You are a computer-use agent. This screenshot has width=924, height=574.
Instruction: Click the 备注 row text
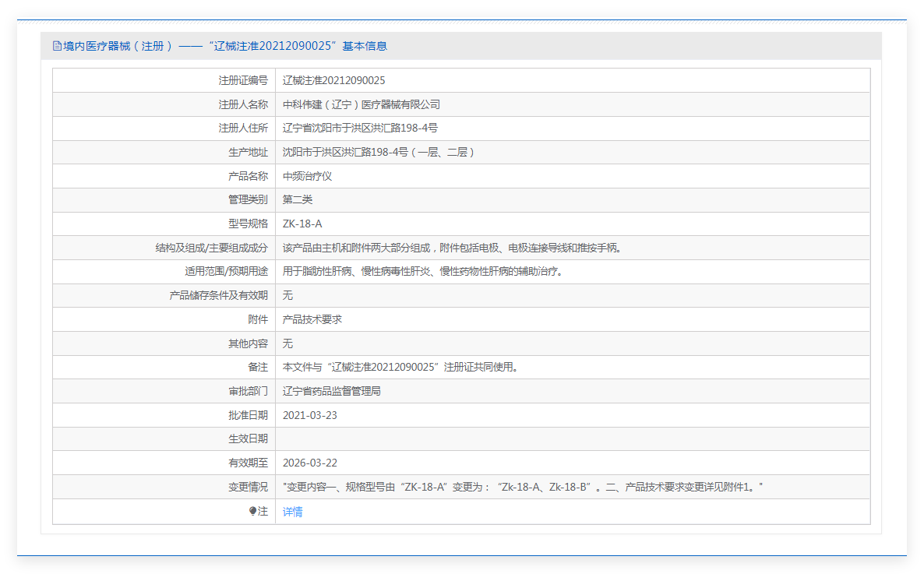point(400,367)
